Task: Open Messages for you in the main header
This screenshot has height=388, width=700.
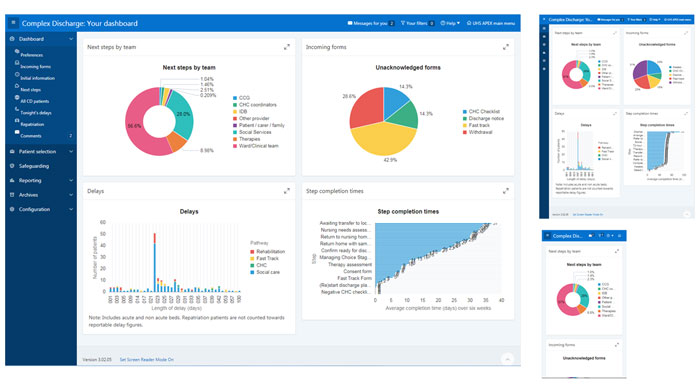Action: click(371, 23)
